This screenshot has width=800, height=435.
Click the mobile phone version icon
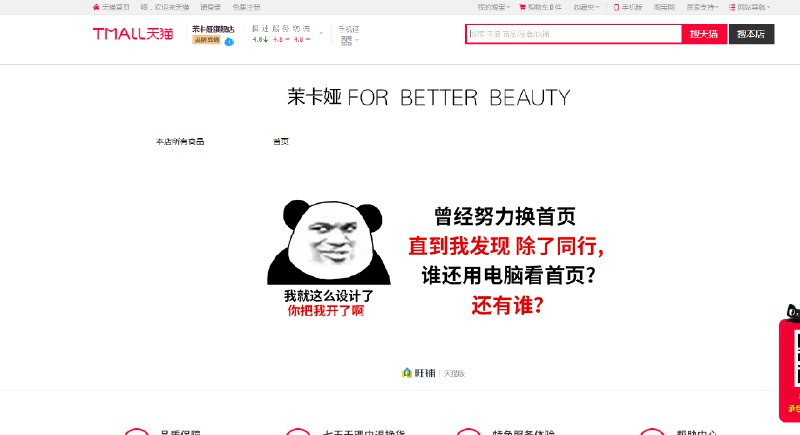616,7
